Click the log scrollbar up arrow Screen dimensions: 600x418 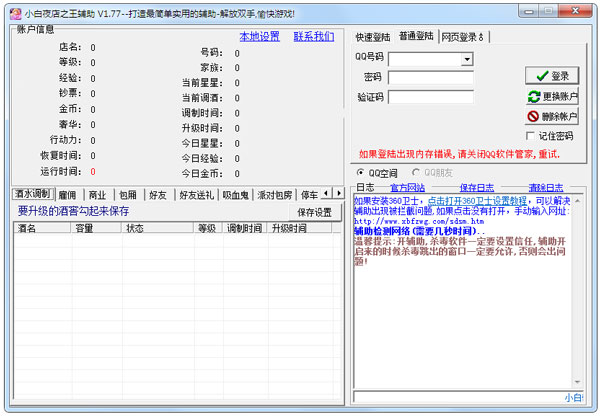coord(577,201)
